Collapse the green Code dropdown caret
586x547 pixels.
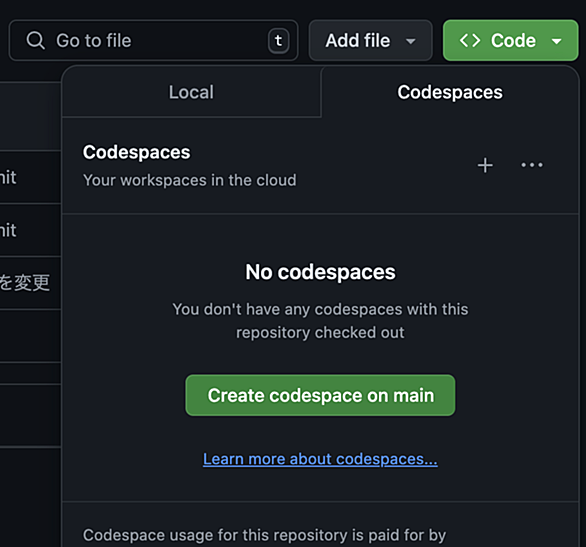coord(556,41)
